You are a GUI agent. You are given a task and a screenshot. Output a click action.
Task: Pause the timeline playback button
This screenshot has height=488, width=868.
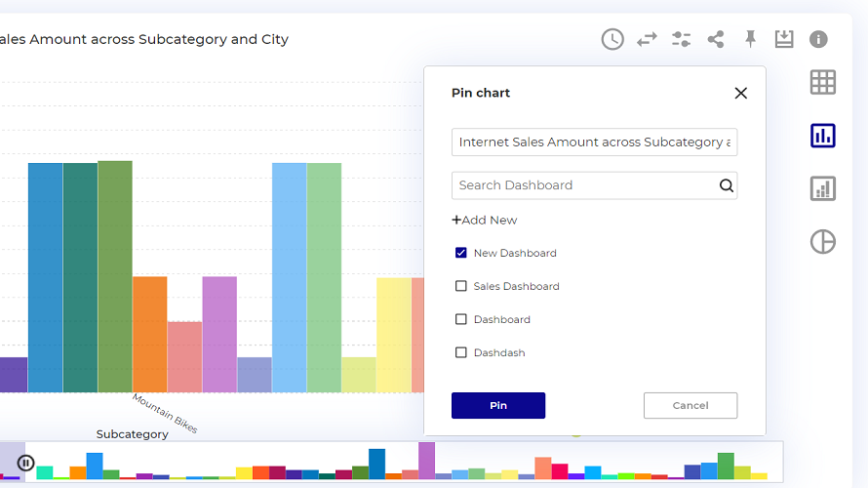tap(25, 463)
